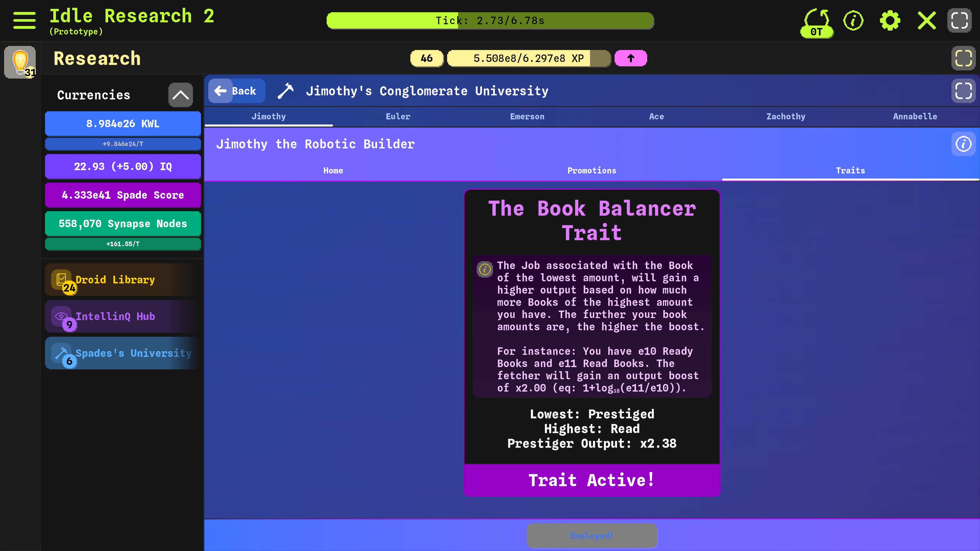Screen dimensions: 980x551
Task: Click the lightbulb Research icon
Action: [x=20, y=62]
